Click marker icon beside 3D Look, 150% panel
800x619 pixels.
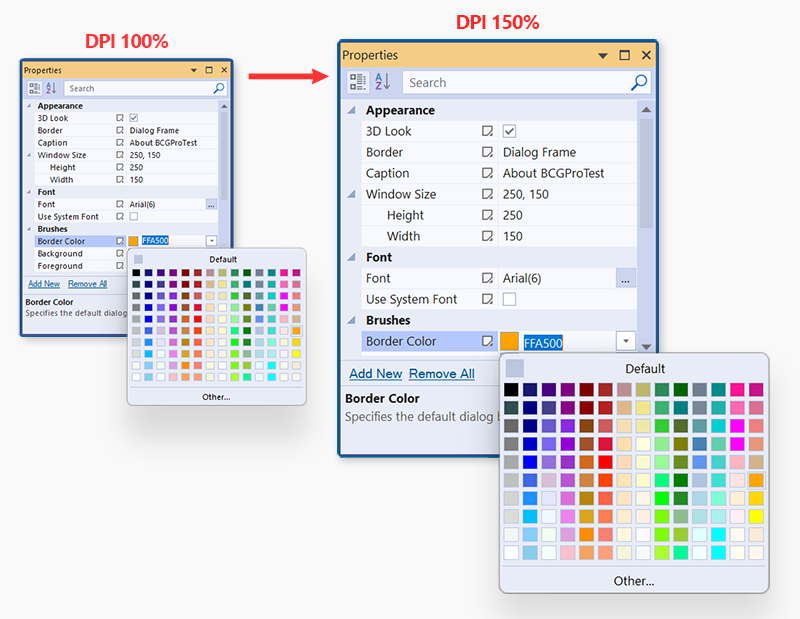click(487, 131)
